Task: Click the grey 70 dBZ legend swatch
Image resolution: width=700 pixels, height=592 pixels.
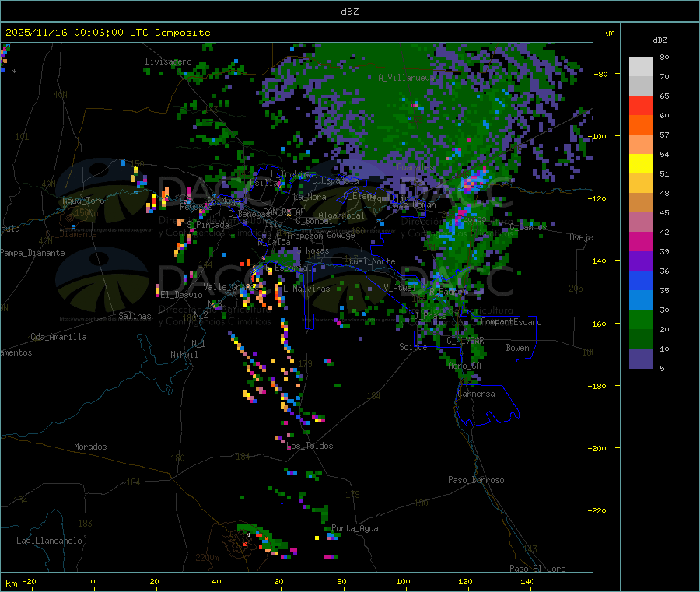Action: (x=641, y=86)
